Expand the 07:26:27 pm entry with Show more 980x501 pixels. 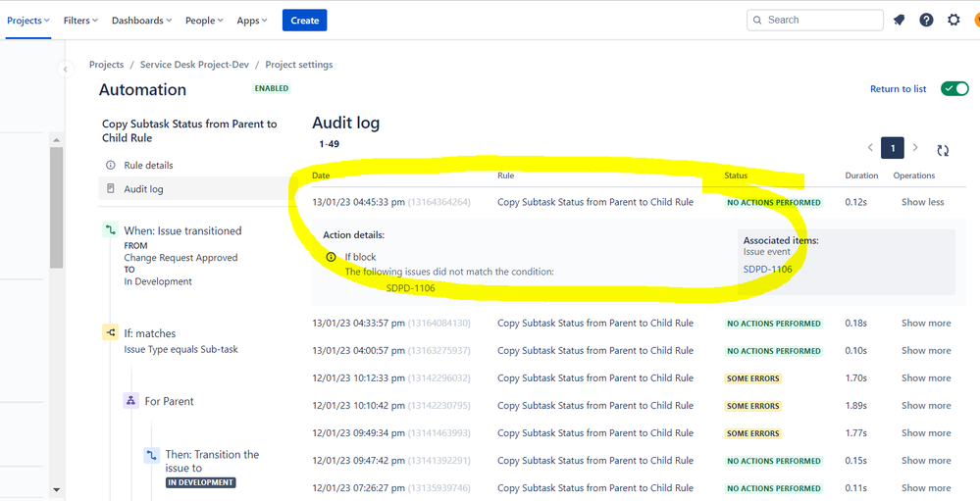pos(926,488)
